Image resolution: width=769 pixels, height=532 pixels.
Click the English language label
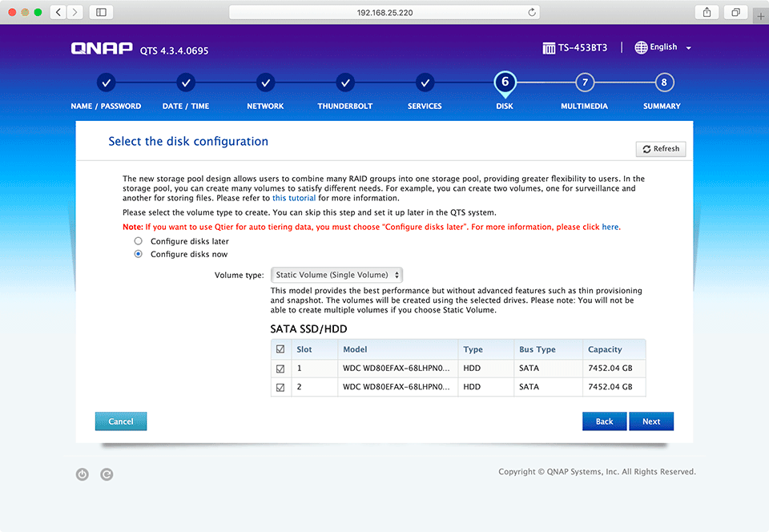point(663,47)
